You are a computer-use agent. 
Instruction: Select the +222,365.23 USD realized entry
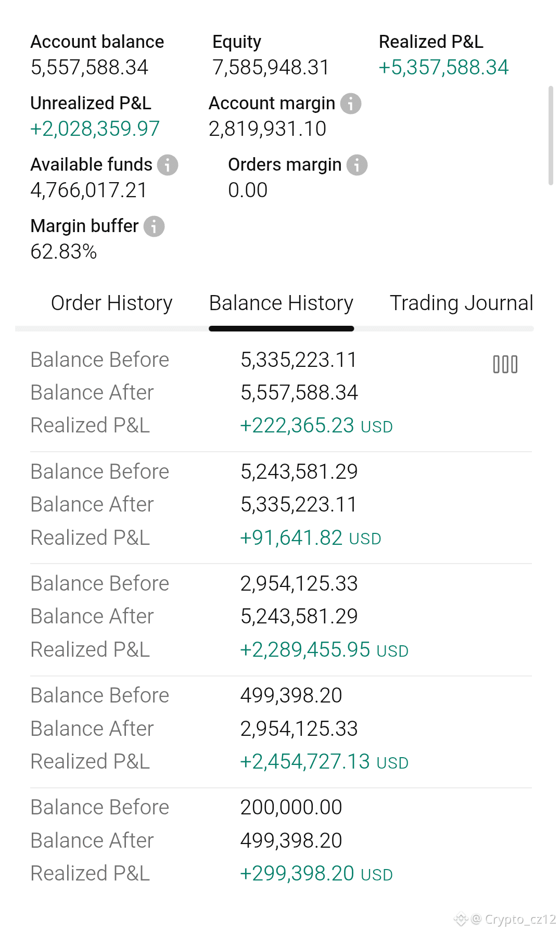point(316,426)
